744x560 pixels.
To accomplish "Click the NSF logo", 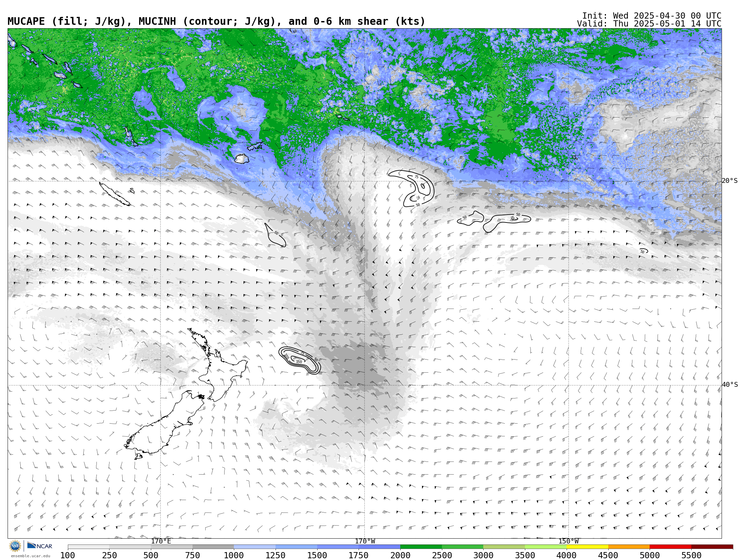I will click(x=15, y=546).
